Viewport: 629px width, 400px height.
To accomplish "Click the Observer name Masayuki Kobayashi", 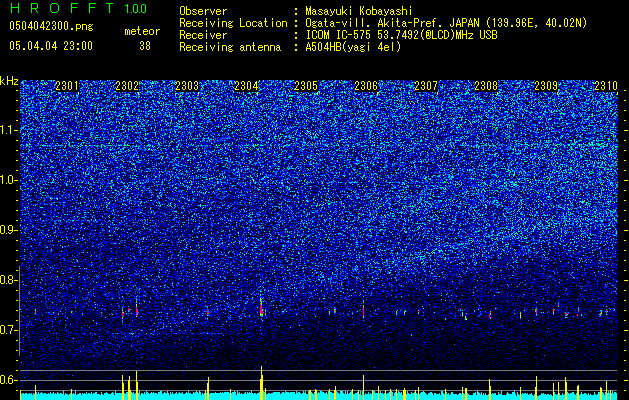I will pos(358,11).
